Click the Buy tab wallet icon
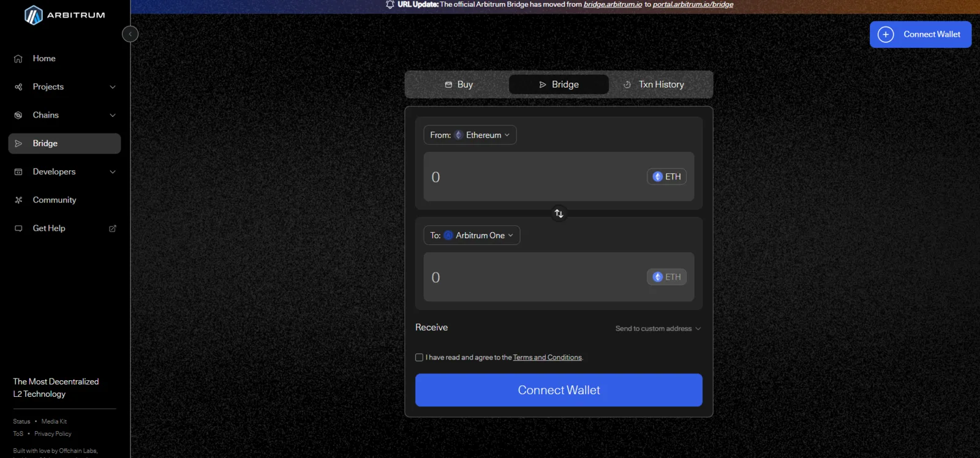This screenshot has height=458, width=980. pyautogui.click(x=448, y=84)
